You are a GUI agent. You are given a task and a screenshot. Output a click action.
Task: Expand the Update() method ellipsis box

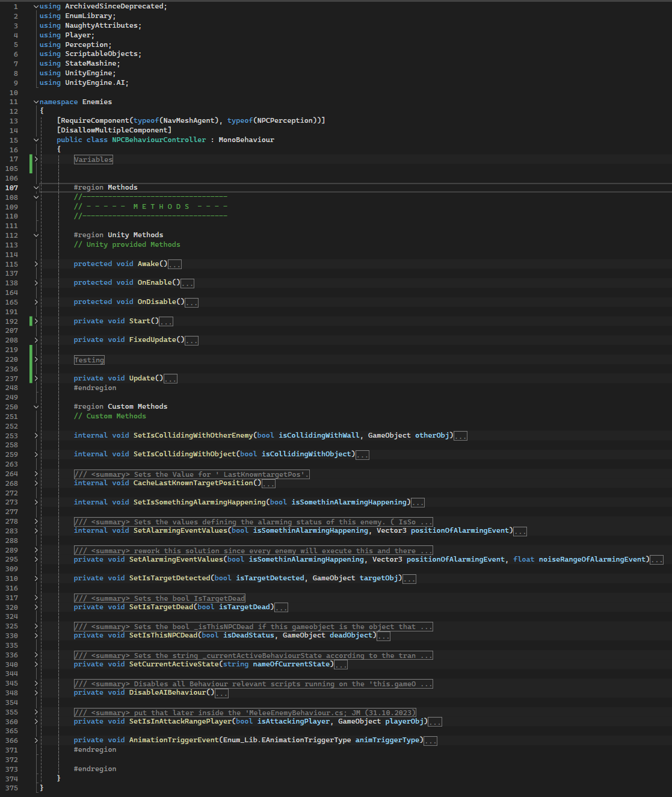tap(170, 379)
